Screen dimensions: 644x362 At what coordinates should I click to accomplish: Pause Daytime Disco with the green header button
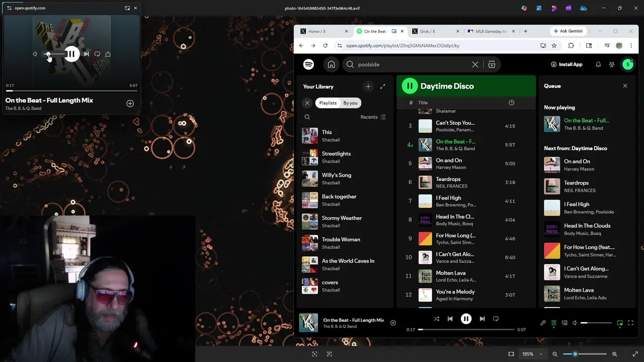[410, 86]
